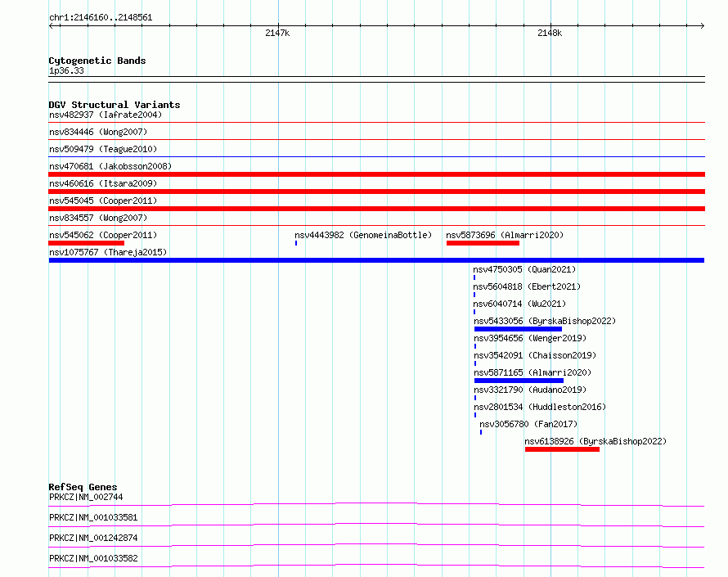
Task: Select the nsv6040714 (Wu2021) label
Action: click(519, 304)
